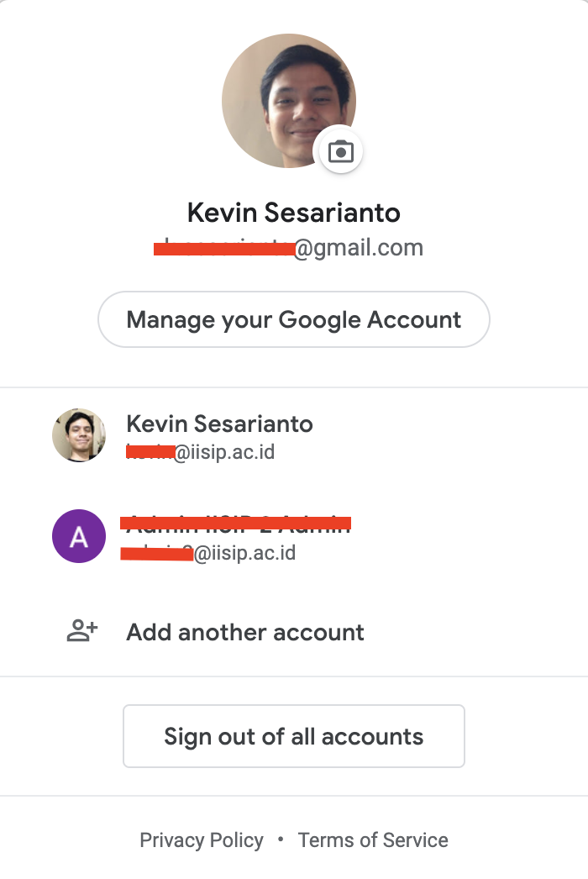
Task: Switch to the Kevin Sesarianto iisip.ac.id account name
Action: click(x=219, y=424)
